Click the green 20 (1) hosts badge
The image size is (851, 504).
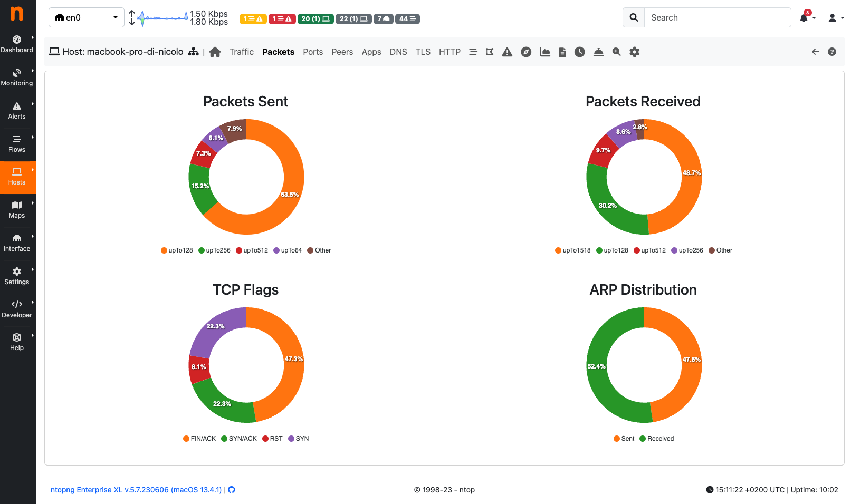tap(315, 19)
